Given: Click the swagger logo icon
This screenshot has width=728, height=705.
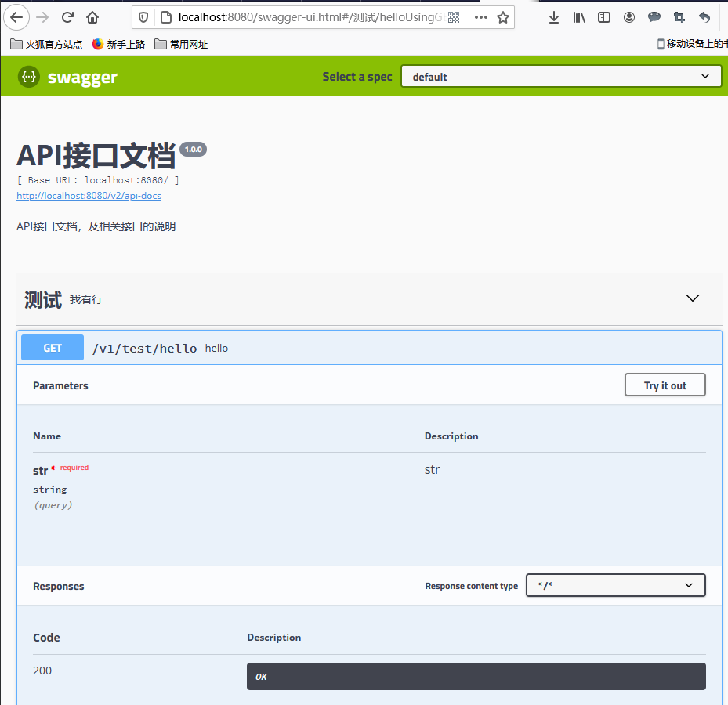Looking at the screenshot, I should (x=29, y=77).
